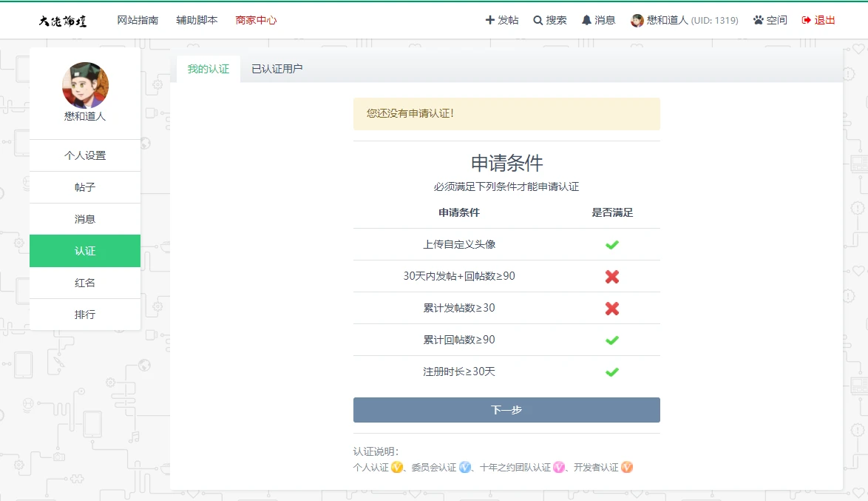Click the pink 十年之约团队认证 badge icon

(x=559, y=467)
